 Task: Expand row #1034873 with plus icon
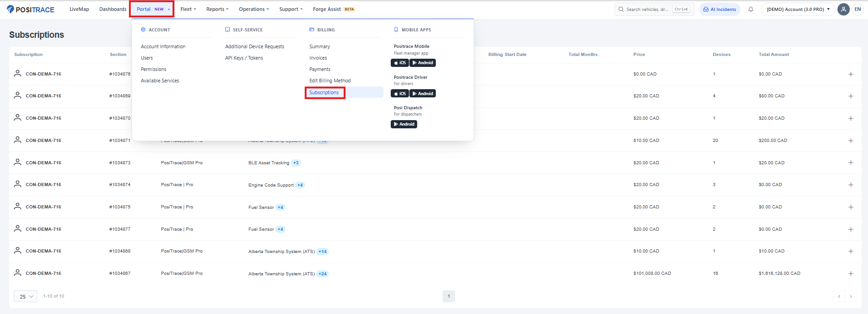click(x=851, y=162)
